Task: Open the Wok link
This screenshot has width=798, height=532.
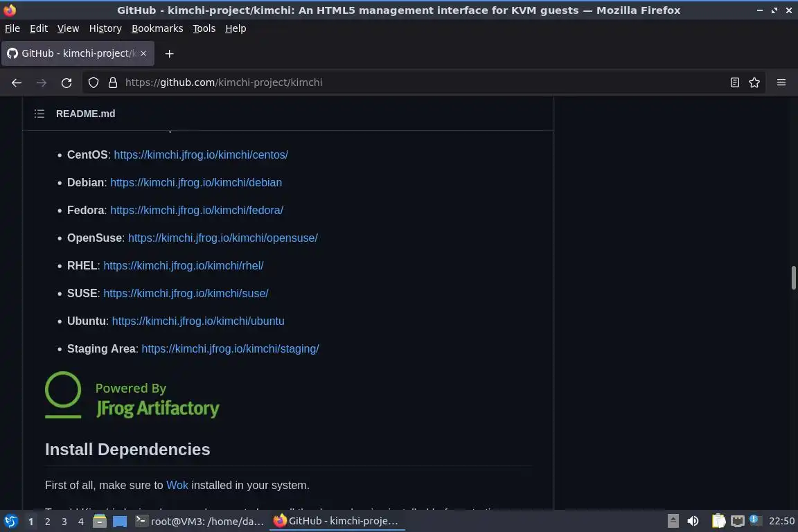Action: pos(177,485)
